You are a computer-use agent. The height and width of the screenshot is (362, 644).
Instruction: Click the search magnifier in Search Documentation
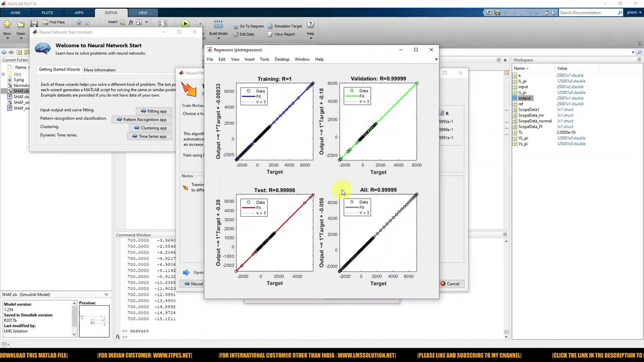[x=619, y=12]
